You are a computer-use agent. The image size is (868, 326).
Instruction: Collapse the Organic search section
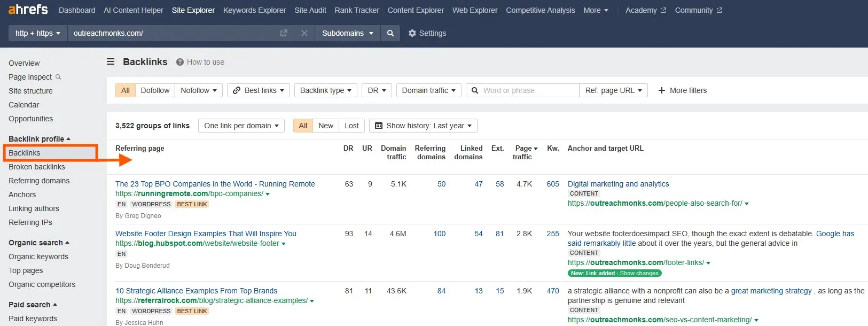coord(39,243)
